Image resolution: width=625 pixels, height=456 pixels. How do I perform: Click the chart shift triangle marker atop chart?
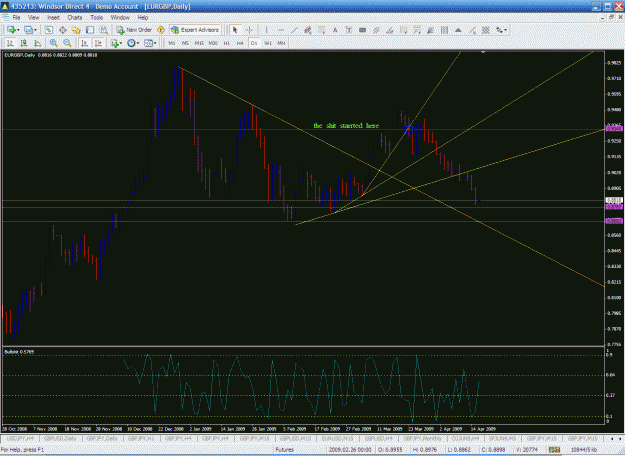point(483,52)
